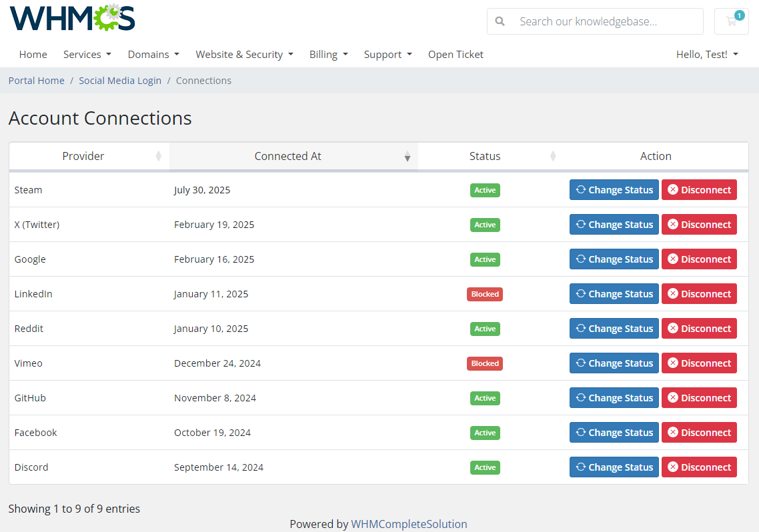Click the sort arrow on the Status column
Viewport: 759px width, 532px height.
(x=553, y=156)
